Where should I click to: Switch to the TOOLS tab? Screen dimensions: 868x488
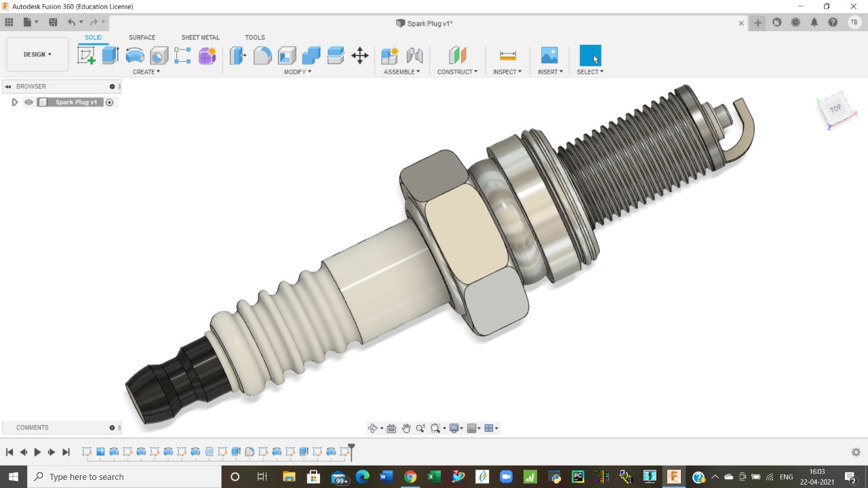click(x=255, y=37)
